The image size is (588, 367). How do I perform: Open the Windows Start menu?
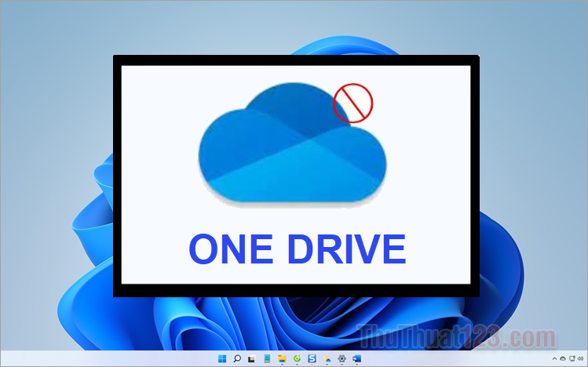click(222, 358)
